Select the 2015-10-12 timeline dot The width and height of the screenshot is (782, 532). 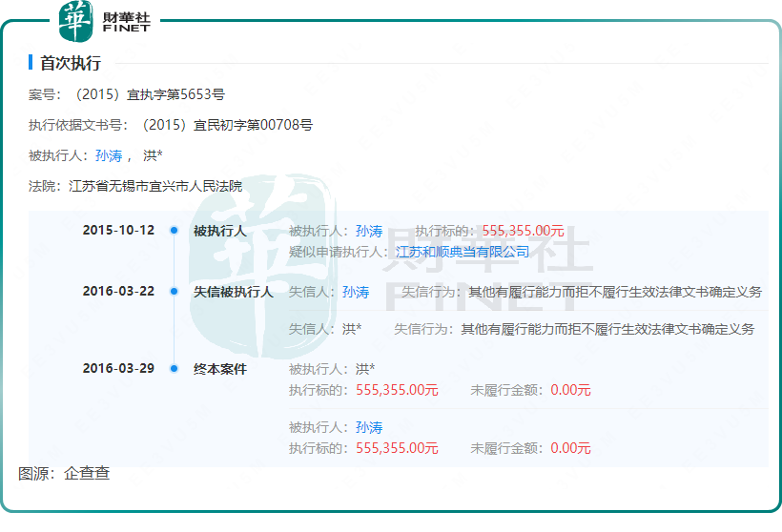pyautogui.click(x=174, y=231)
